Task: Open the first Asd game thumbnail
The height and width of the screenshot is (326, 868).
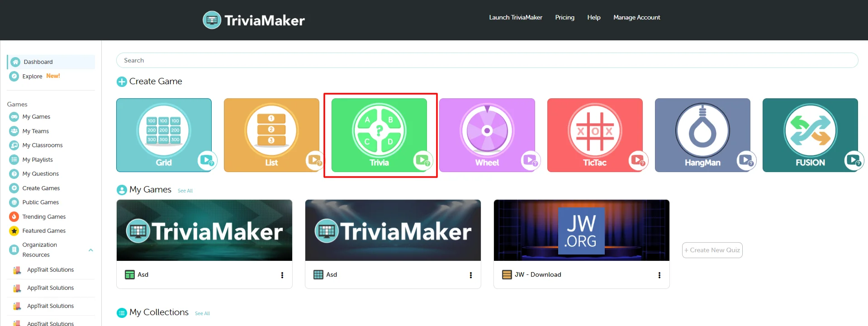Action: click(204, 230)
